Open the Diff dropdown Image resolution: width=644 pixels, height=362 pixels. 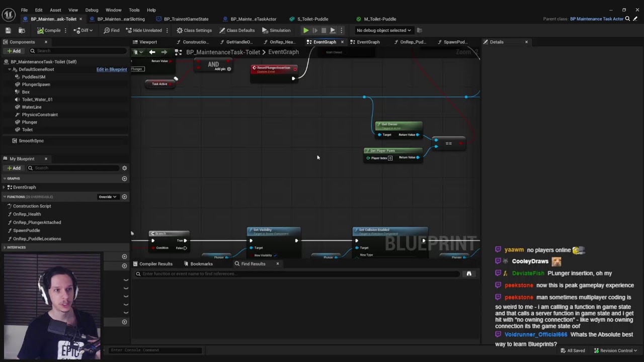click(84, 30)
